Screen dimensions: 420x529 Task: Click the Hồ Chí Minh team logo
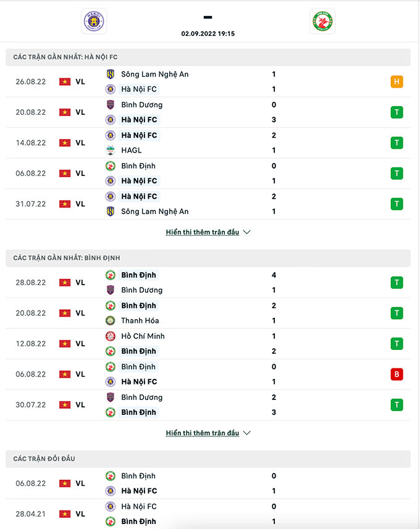[111, 336]
